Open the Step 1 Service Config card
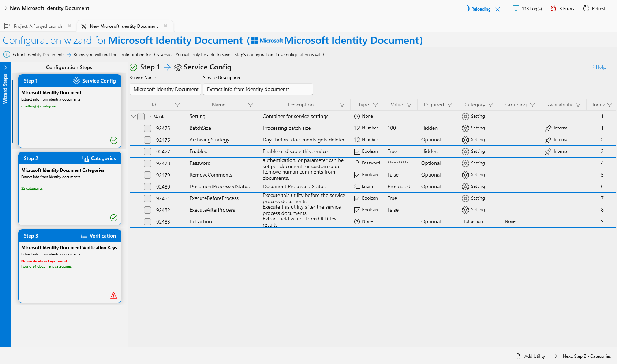 (x=70, y=111)
